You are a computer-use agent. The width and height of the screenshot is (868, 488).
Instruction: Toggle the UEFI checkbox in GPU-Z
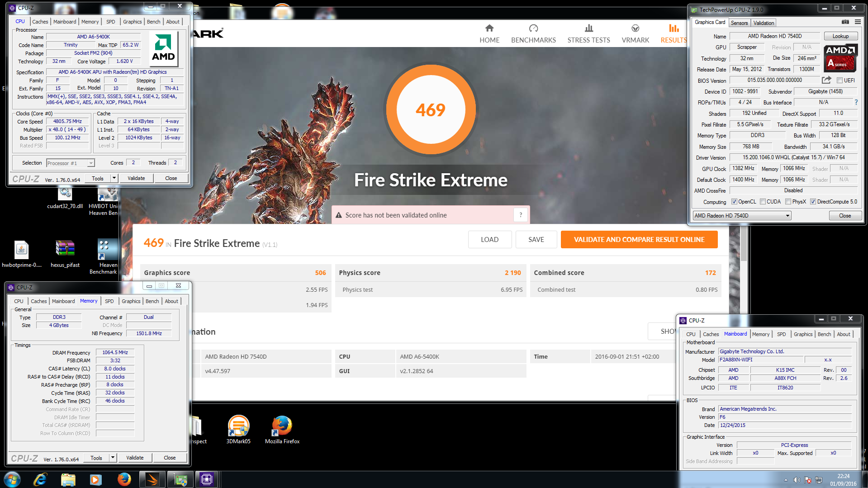840,81
